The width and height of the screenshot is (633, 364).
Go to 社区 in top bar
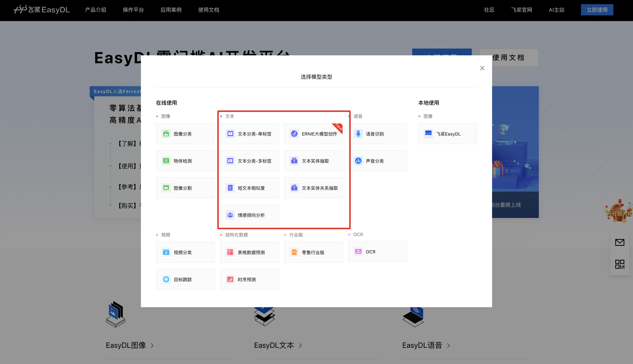pos(489,10)
